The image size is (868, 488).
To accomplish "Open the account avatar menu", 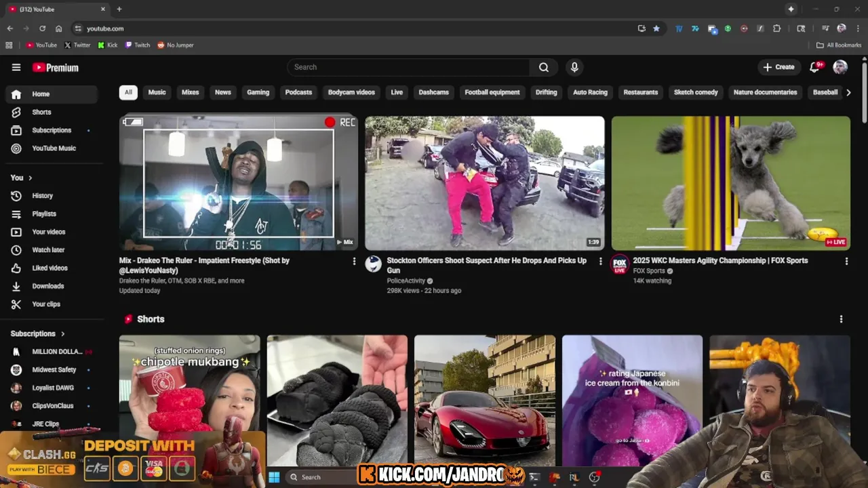I will 840,67.
